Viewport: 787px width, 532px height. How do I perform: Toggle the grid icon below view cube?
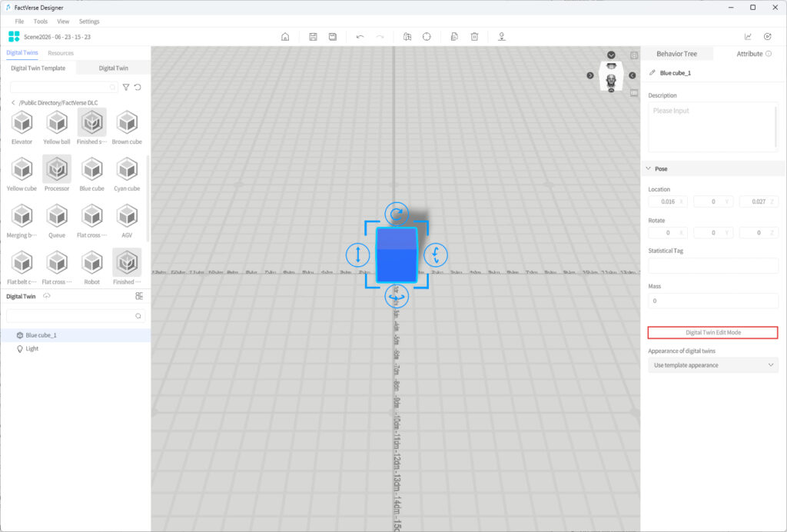pyautogui.click(x=634, y=93)
